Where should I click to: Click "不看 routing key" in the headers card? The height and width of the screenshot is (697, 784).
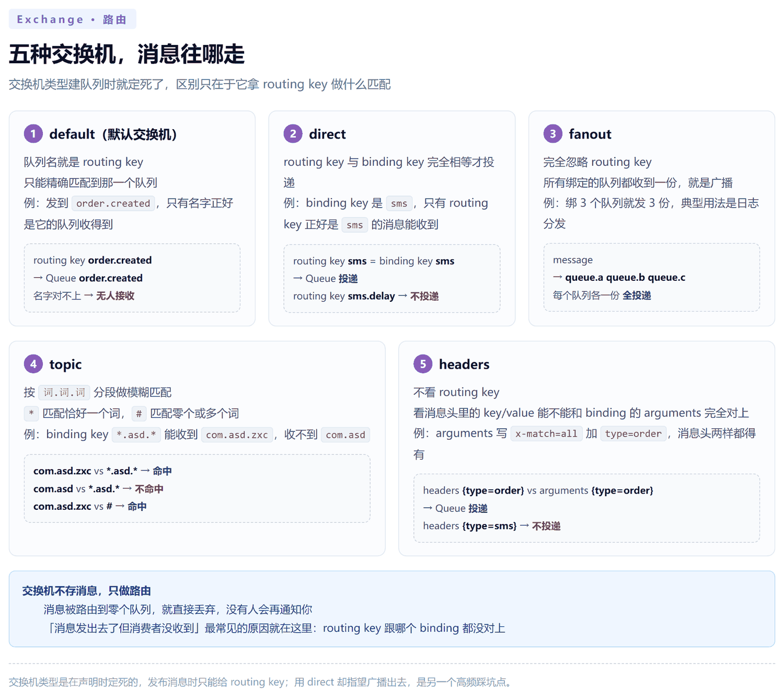point(456,392)
